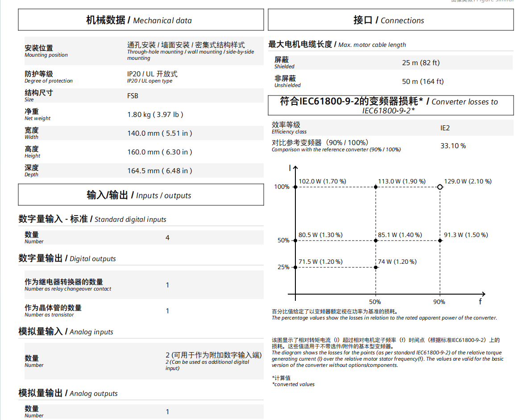
Task: Click "2 (Can be used as additional digital input)"
Action: click(x=207, y=365)
